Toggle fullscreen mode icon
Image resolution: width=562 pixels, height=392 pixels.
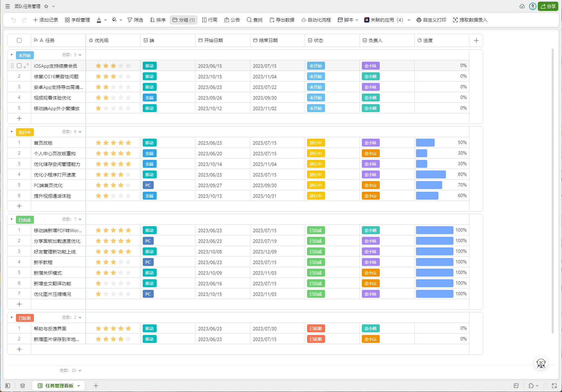[554, 386]
